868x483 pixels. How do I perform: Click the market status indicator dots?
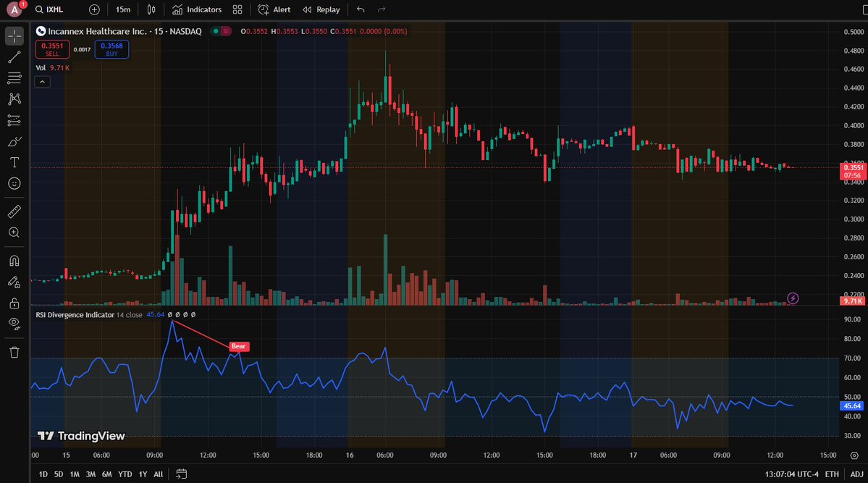[x=221, y=31]
